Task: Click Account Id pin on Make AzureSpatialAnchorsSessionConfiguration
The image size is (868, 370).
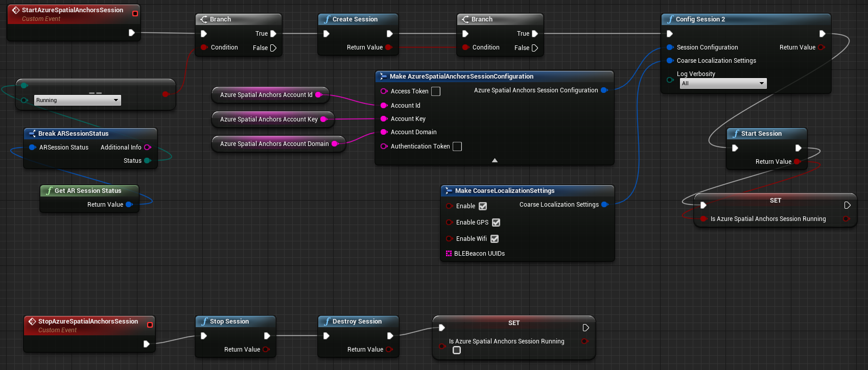Action: pyautogui.click(x=384, y=106)
